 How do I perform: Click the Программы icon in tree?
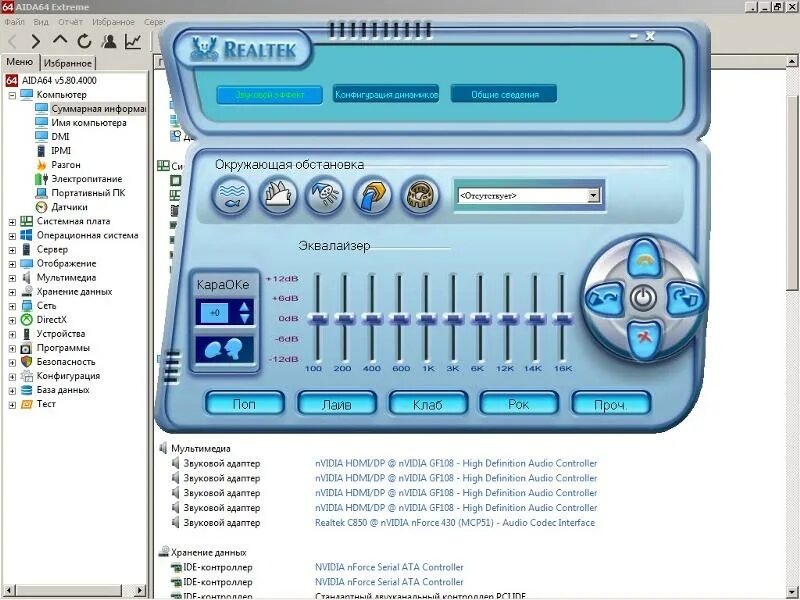point(27,348)
